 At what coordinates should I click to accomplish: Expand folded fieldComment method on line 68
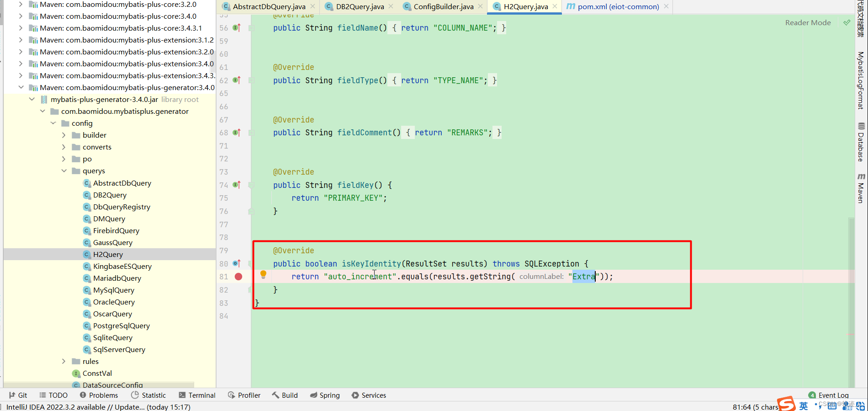point(251,133)
